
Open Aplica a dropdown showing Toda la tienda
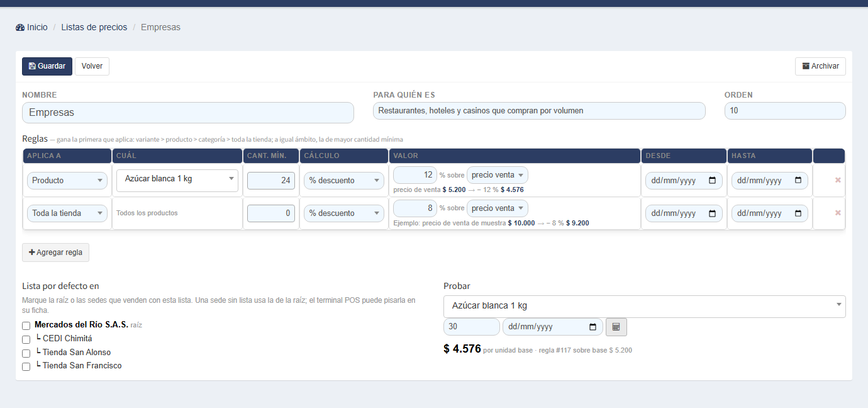[67, 213]
